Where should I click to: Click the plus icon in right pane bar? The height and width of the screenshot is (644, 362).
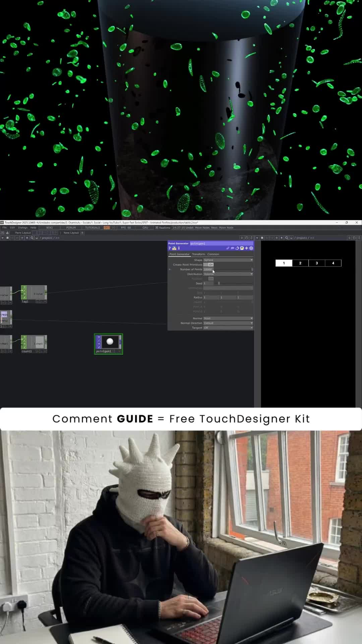277,238
